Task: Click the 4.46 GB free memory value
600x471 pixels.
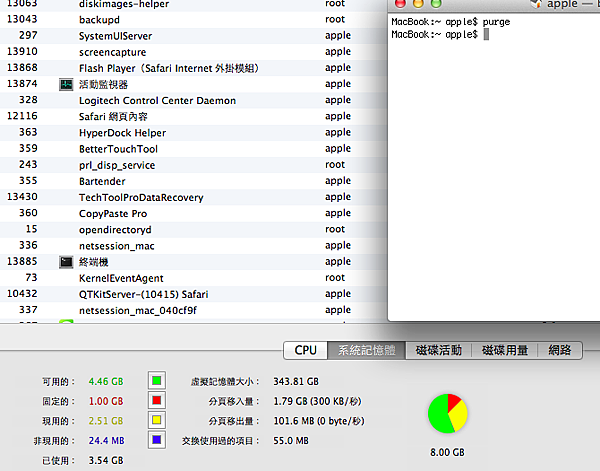Action: (106, 381)
